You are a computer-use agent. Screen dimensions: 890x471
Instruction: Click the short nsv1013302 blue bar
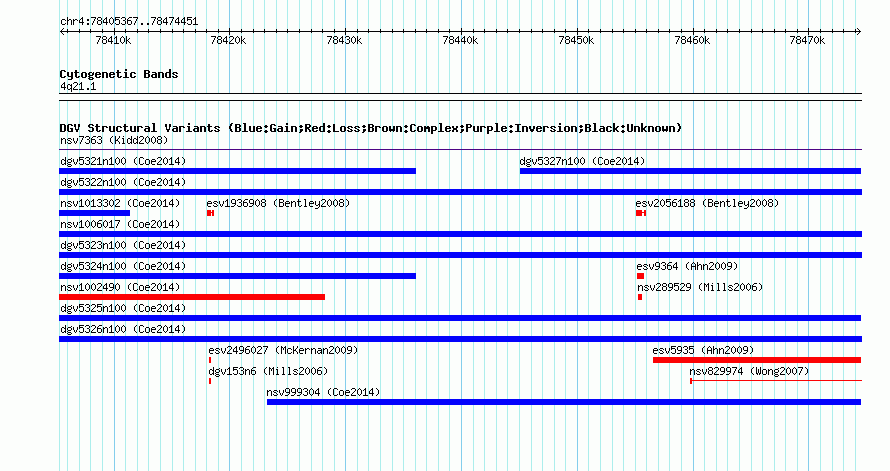[94, 213]
